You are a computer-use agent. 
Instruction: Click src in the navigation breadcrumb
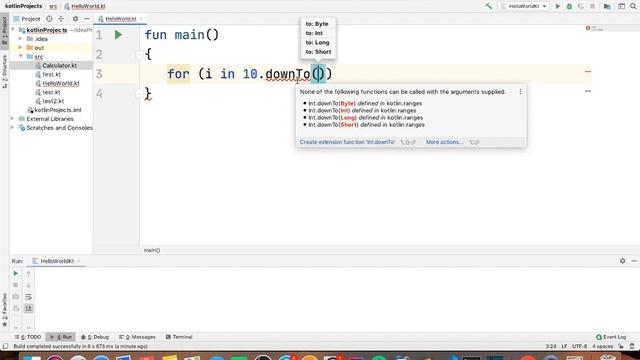point(53,6)
